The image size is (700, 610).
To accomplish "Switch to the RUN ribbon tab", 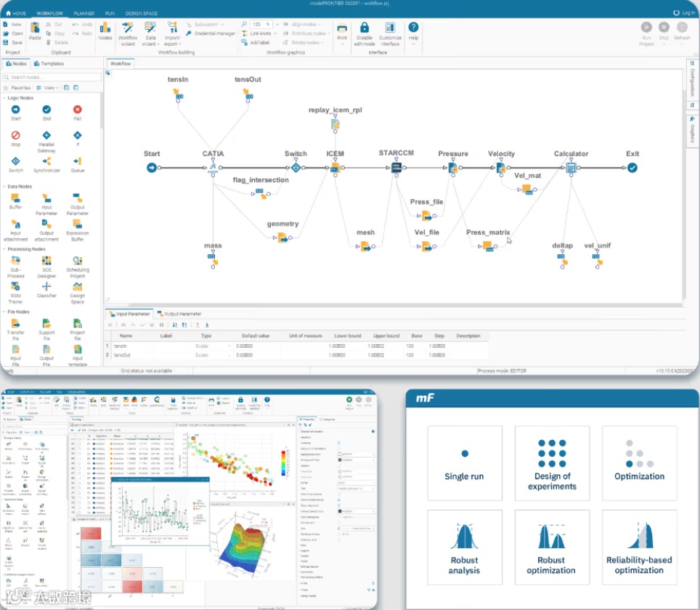I will point(110,13).
